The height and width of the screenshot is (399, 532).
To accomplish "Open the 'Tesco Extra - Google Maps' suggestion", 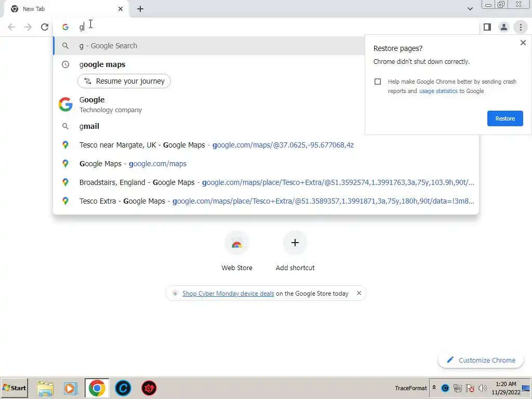I will (266, 201).
